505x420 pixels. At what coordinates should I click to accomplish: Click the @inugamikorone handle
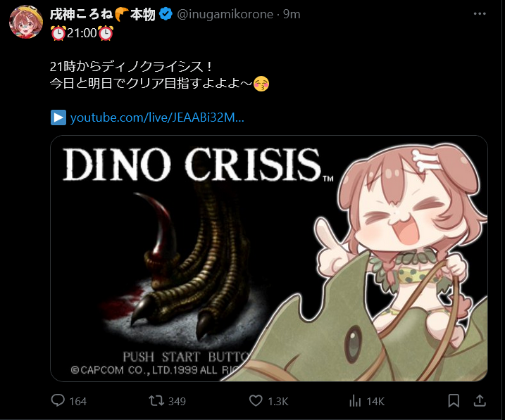point(228,14)
